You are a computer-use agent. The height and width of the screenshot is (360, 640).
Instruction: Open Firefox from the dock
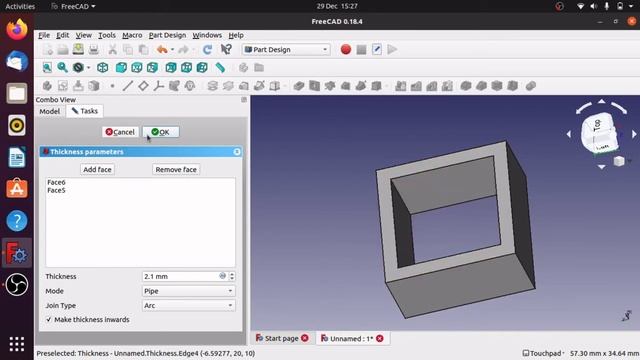click(x=17, y=29)
